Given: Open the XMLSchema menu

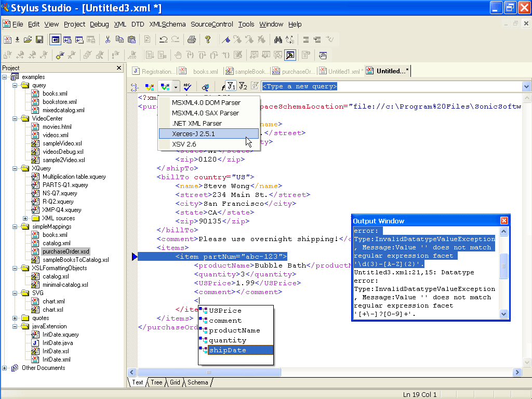Looking at the screenshot, I should (167, 24).
